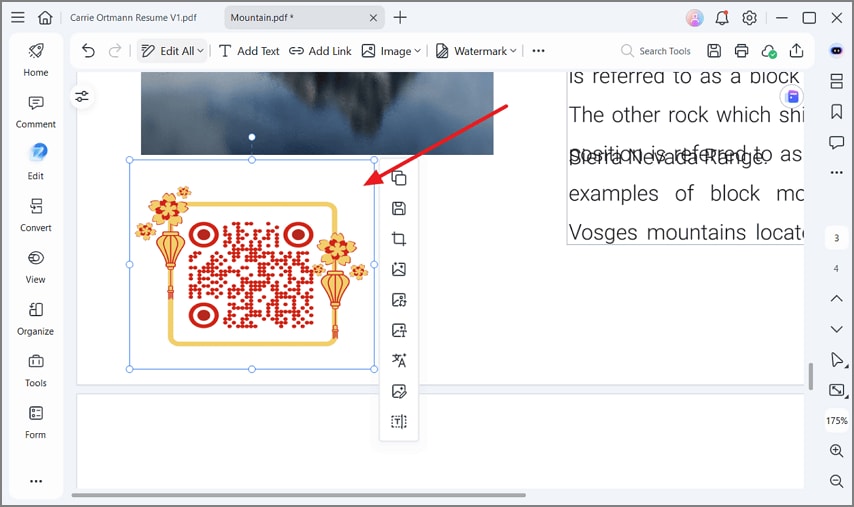Open the bookmarks panel
854x507 pixels.
click(x=837, y=112)
